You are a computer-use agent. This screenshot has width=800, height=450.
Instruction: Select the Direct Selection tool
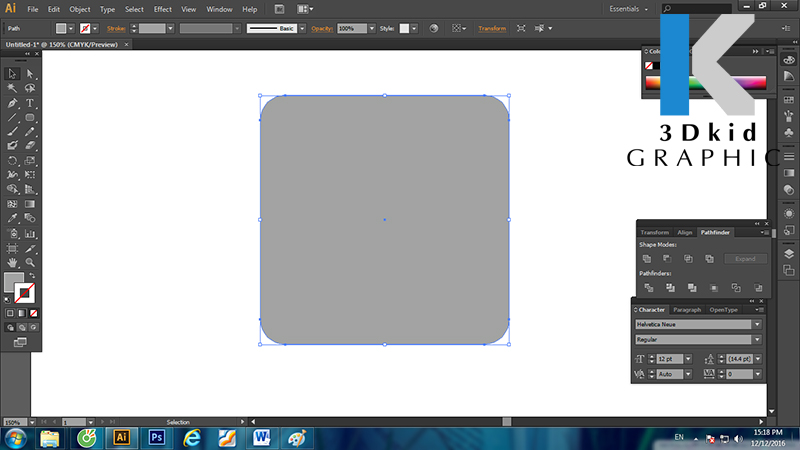point(30,74)
